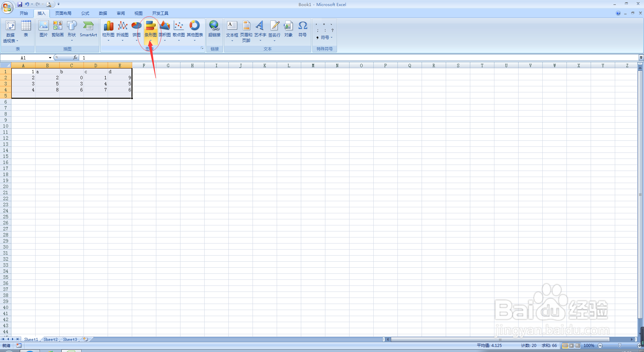
Task: Expand the quick access toolbar customize arrow
Action: 58,4
